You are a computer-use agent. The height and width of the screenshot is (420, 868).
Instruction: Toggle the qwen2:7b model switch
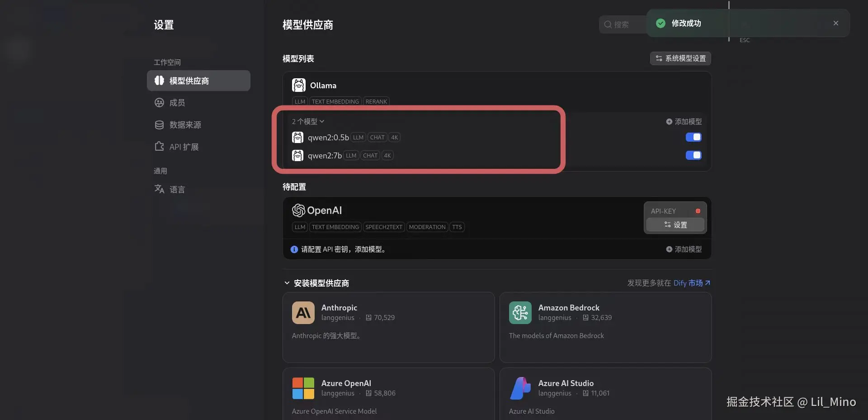[693, 155]
